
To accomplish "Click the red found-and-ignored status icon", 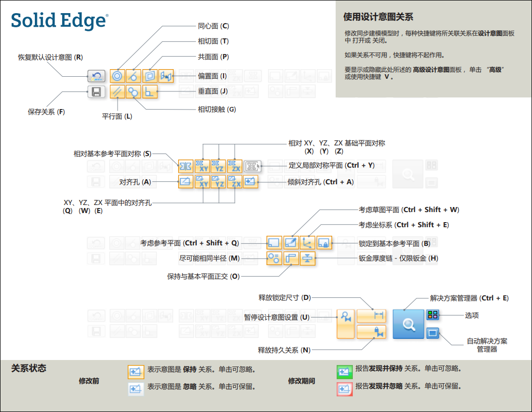I will click(x=345, y=389).
